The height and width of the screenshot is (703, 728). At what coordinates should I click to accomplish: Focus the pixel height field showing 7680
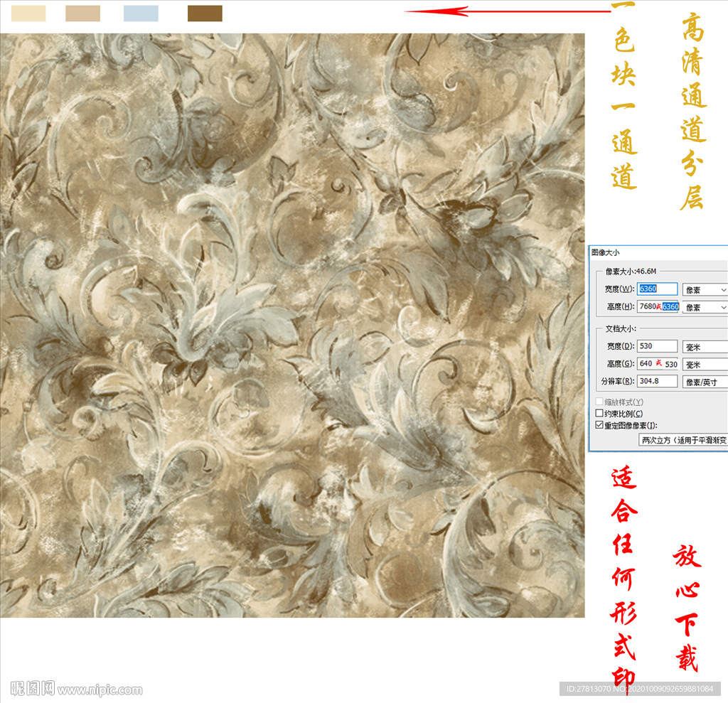coord(658,306)
